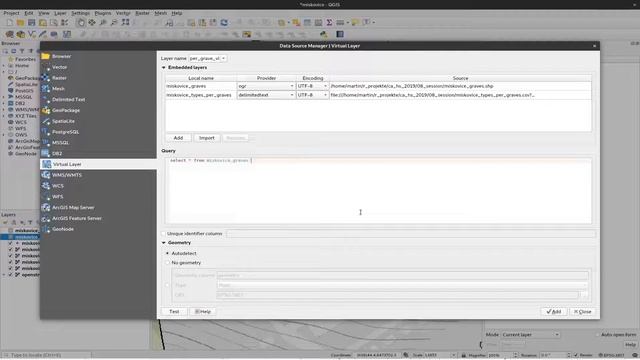
Task: Open the Settings menu
Action: (80, 13)
